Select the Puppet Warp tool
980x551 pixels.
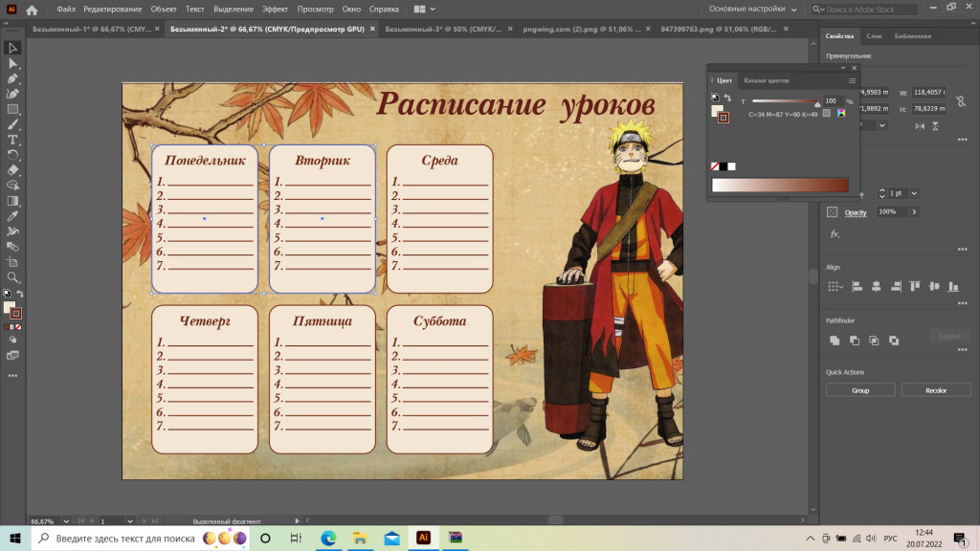12,231
